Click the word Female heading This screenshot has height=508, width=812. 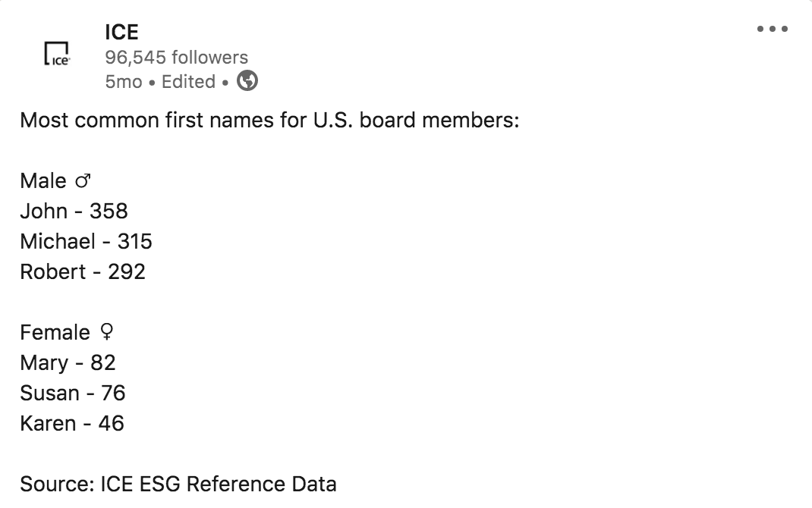click(x=55, y=333)
